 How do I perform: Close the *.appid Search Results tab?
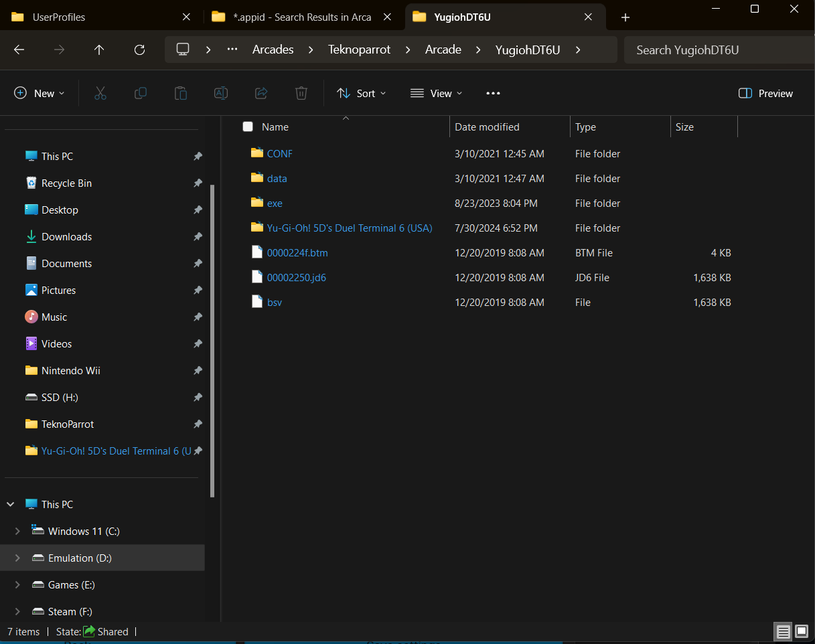tap(388, 17)
